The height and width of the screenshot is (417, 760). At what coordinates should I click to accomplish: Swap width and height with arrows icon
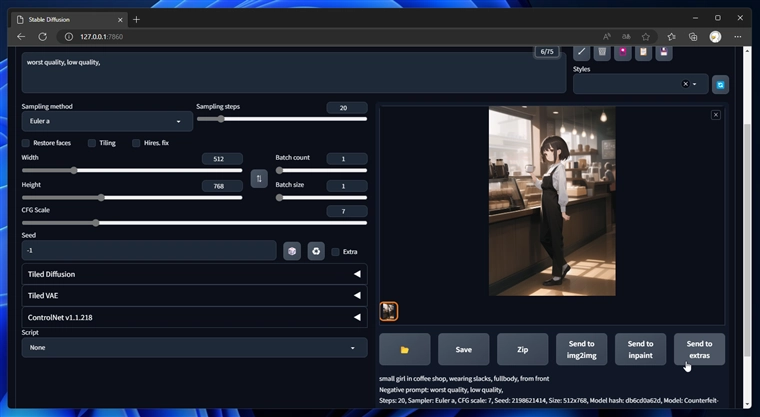259,179
